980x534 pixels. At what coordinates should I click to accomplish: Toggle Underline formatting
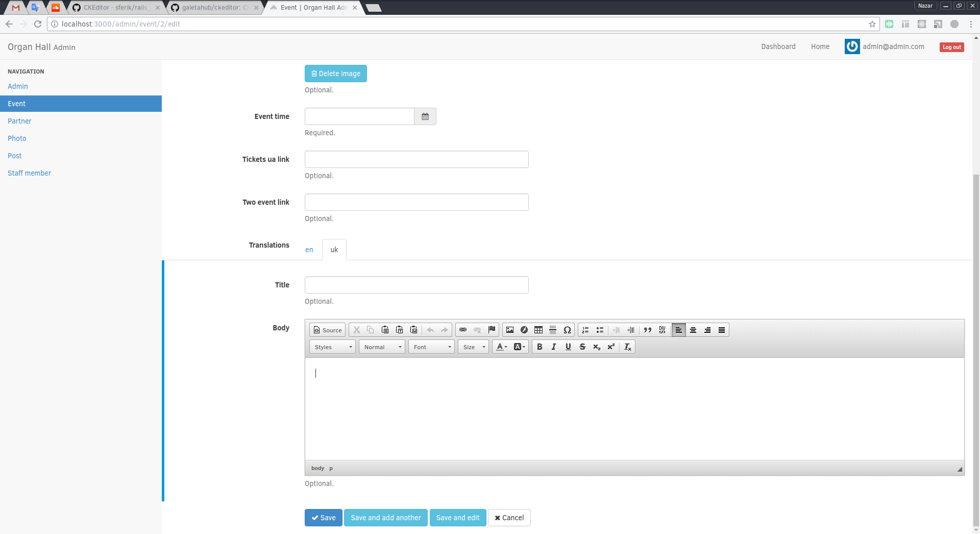[568, 347]
